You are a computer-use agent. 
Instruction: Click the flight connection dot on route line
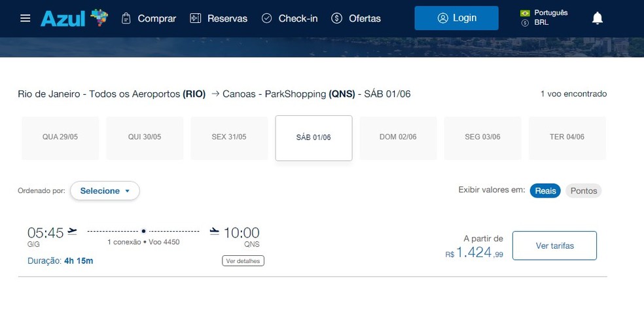coord(143,231)
